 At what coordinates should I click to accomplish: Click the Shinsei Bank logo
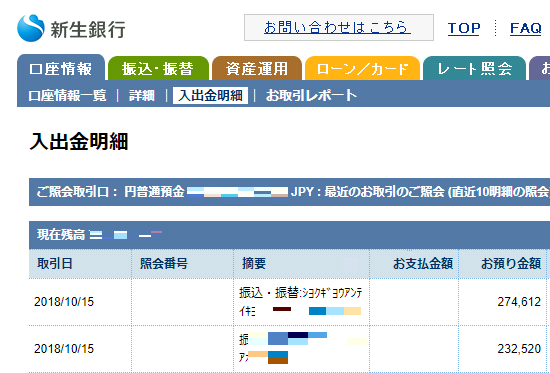click(x=71, y=28)
